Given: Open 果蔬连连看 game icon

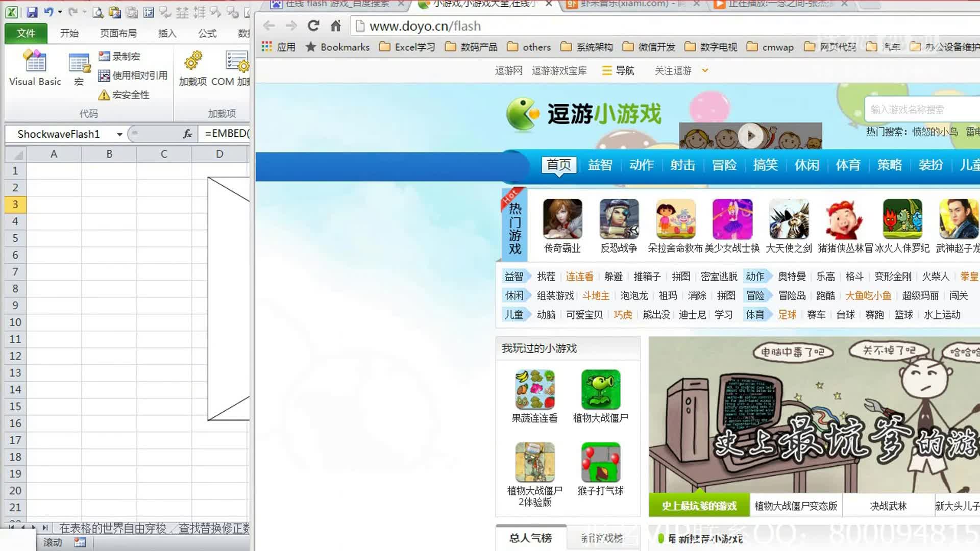Looking at the screenshot, I should [x=535, y=389].
